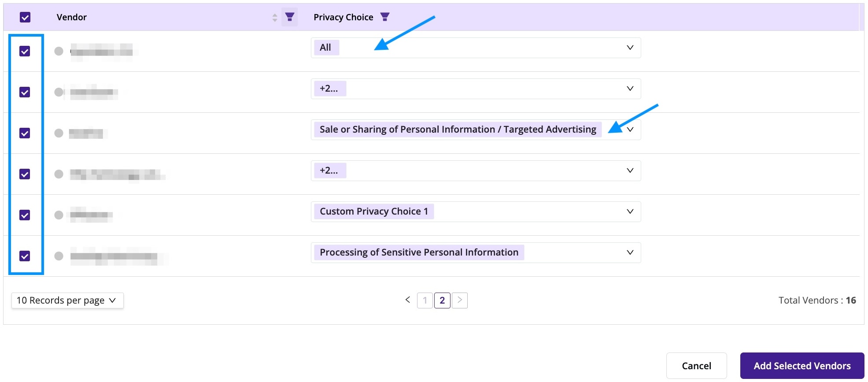Uncheck the Custom Privacy Choice 1 row checkbox
868x382 pixels.
point(25,215)
